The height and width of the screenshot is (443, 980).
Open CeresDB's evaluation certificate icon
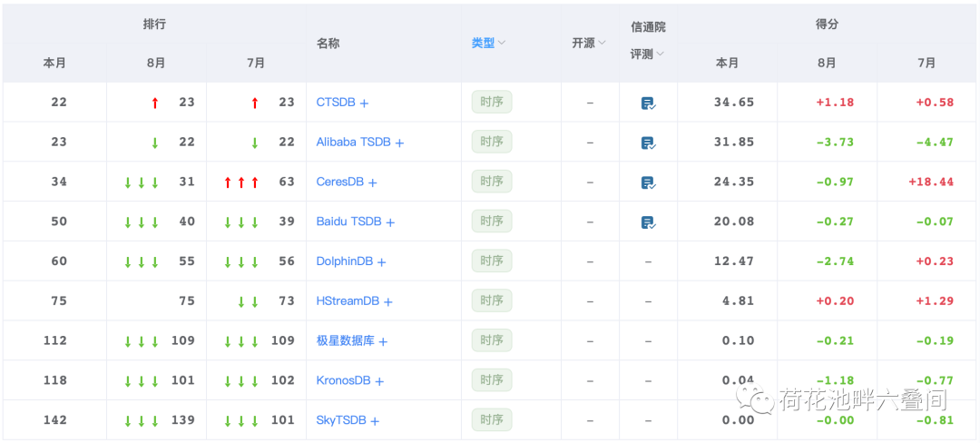pos(648,182)
